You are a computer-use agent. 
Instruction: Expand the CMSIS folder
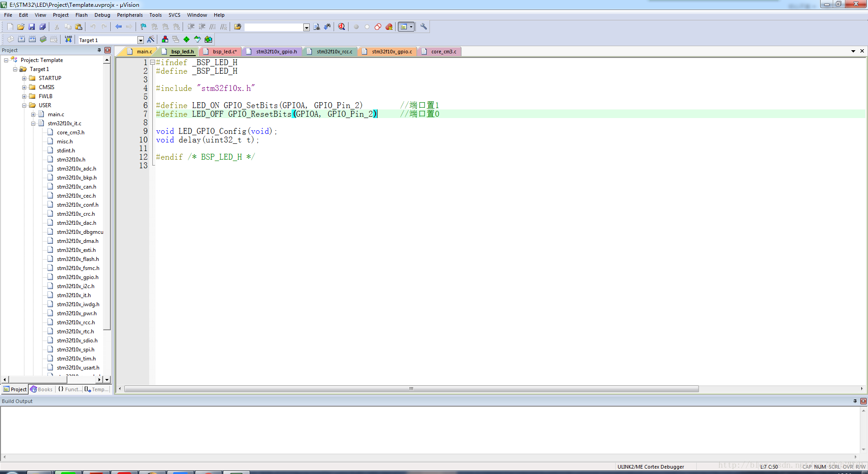pyautogui.click(x=24, y=87)
